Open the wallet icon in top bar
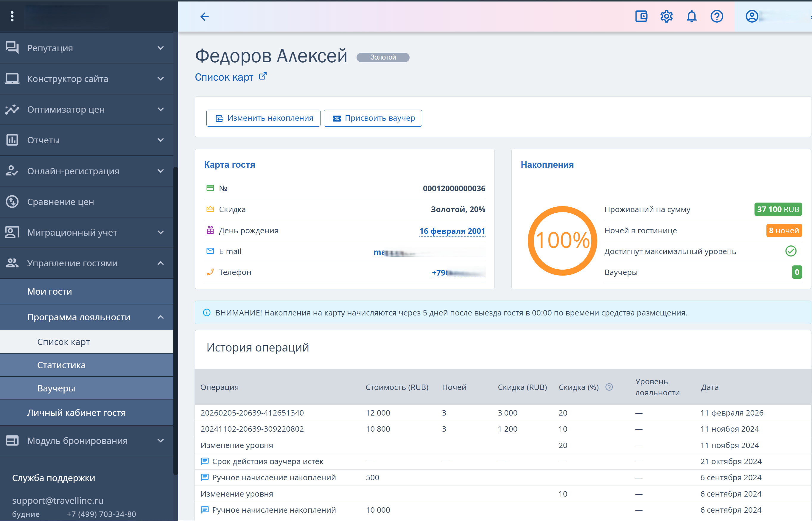This screenshot has height=521, width=812. pyautogui.click(x=641, y=16)
